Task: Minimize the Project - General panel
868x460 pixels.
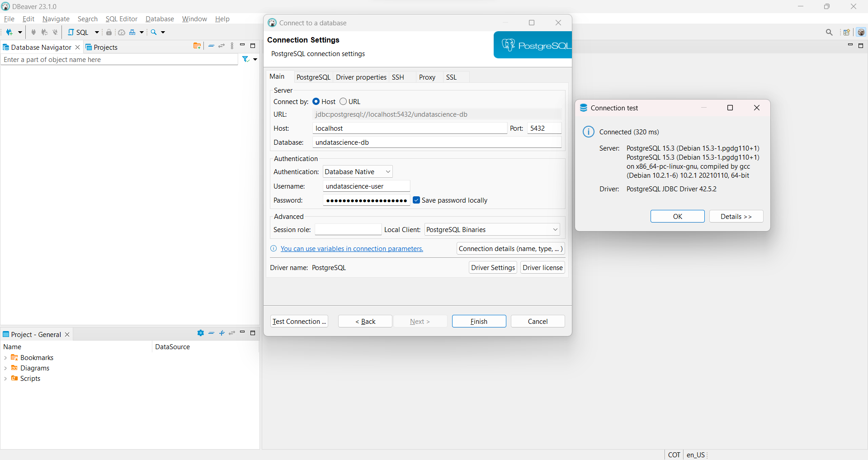Action: (x=242, y=332)
